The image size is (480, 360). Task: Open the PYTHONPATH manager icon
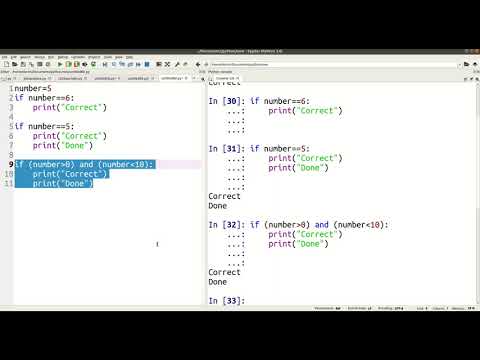click(185, 64)
